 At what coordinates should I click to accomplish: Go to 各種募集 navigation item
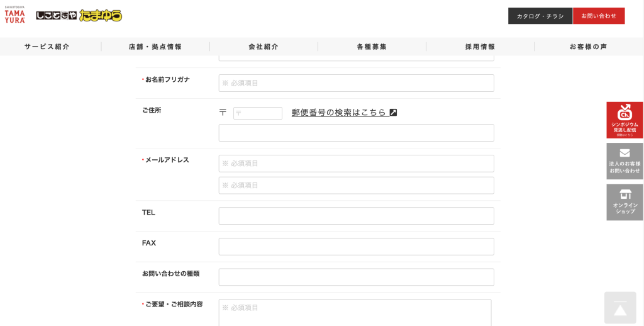pyautogui.click(x=372, y=47)
